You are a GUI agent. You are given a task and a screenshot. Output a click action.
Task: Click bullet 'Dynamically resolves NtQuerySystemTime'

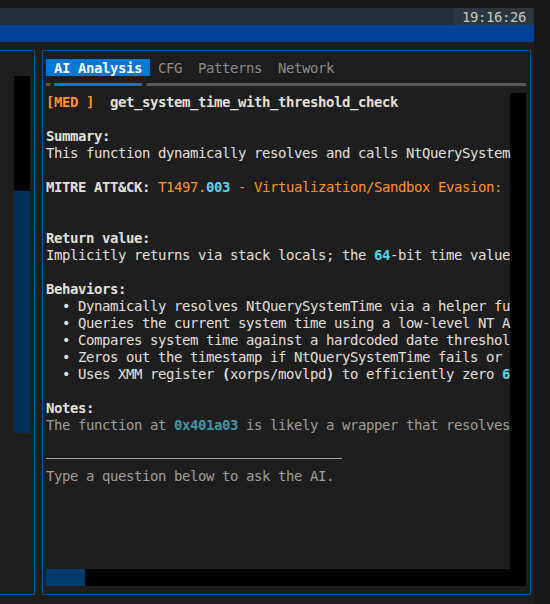tap(286, 306)
